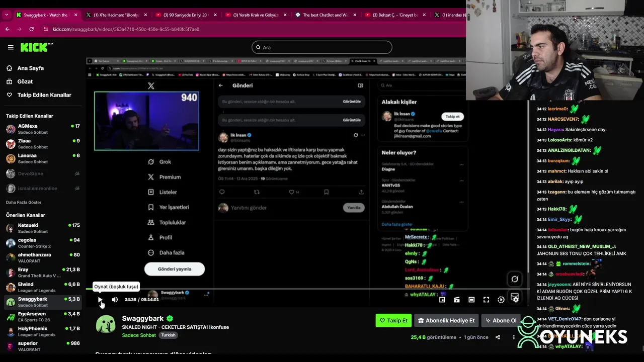Switch to İrlandas X tab
The width and height of the screenshot is (644, 362).
(x=449, y=15)
